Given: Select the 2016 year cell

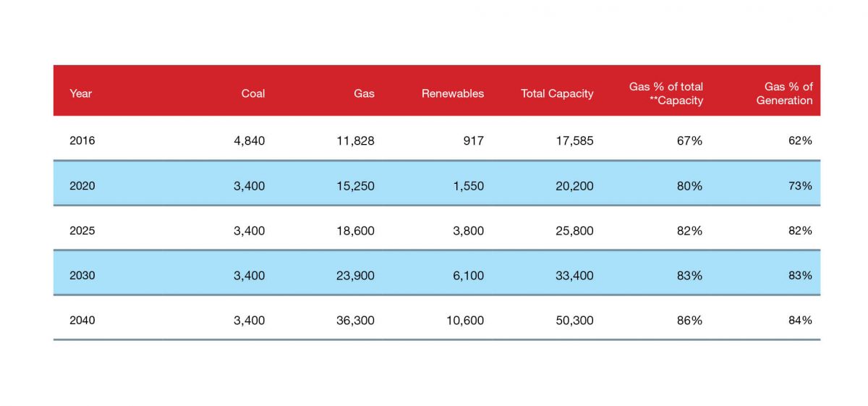Looking at the screenshot, I should (x=82, y=141).
